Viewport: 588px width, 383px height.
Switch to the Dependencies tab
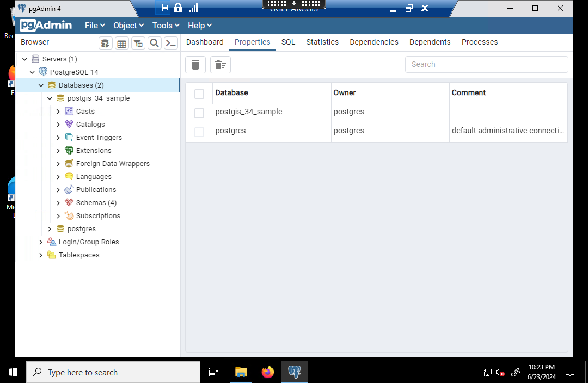point(373,42)
